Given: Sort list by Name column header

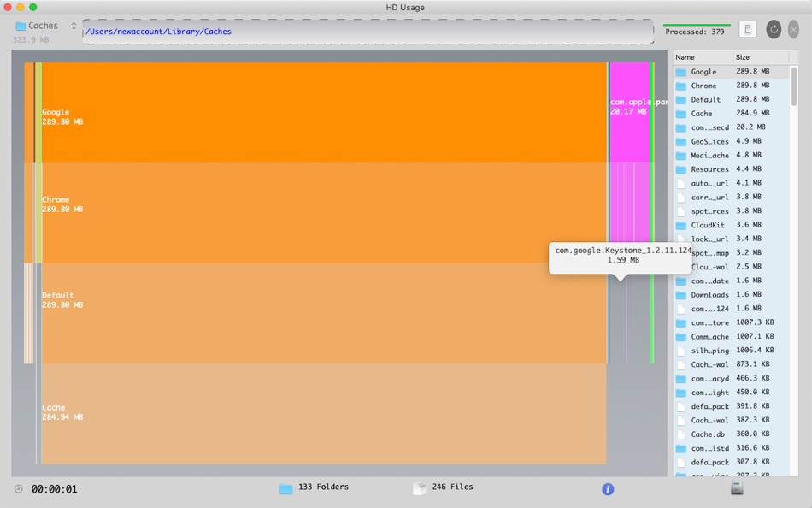Looking at the screenshot, I should click(x=703, y=57).
